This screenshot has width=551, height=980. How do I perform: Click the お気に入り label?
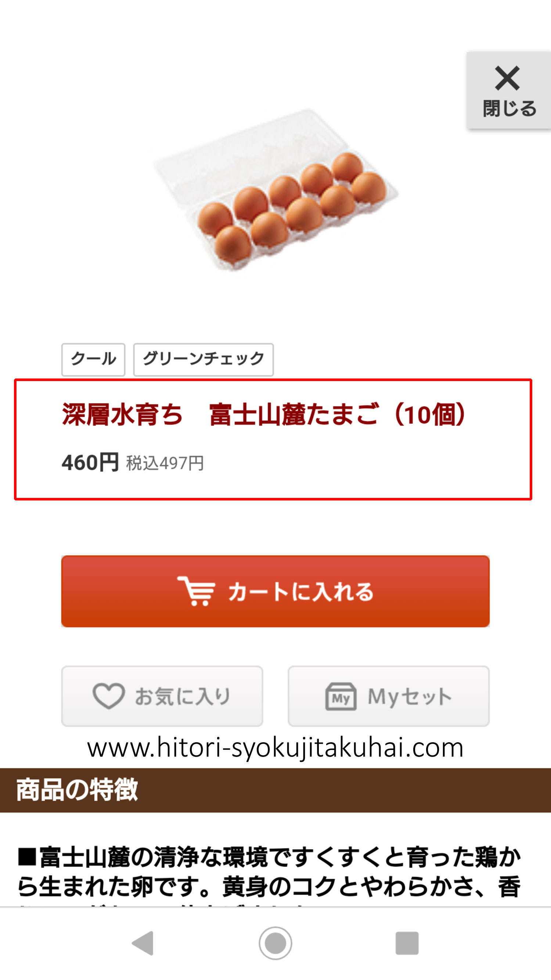pyautogui.click(x=183, y=696)
